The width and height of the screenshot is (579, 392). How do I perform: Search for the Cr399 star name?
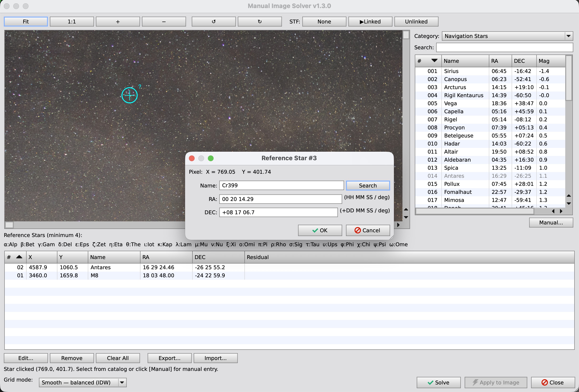368,185
